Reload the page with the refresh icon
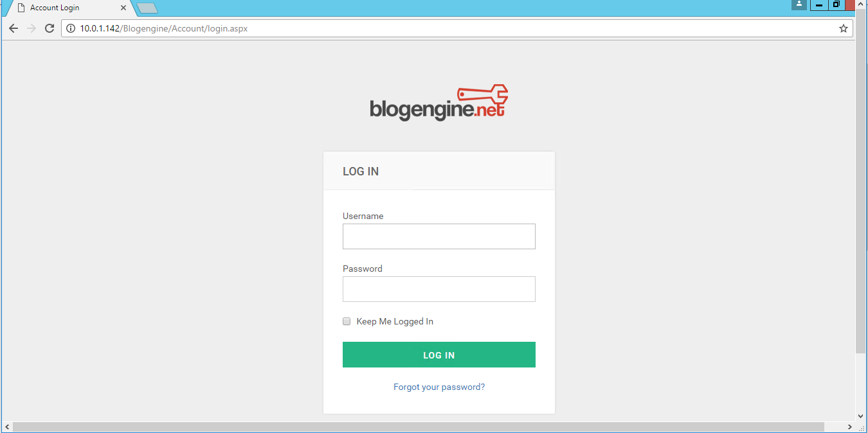Viewport: 868px width, 433px height. coord(49,28)
